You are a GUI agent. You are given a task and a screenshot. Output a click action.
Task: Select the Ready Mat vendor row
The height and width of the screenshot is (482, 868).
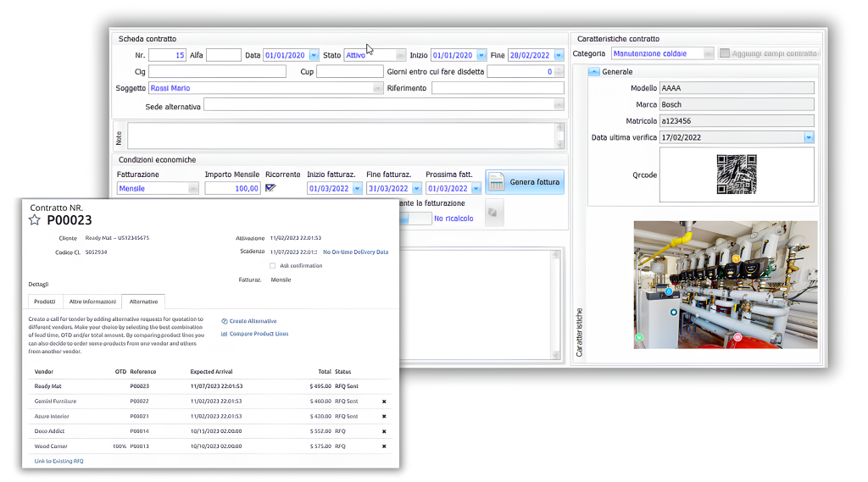[x=210, y=386]
